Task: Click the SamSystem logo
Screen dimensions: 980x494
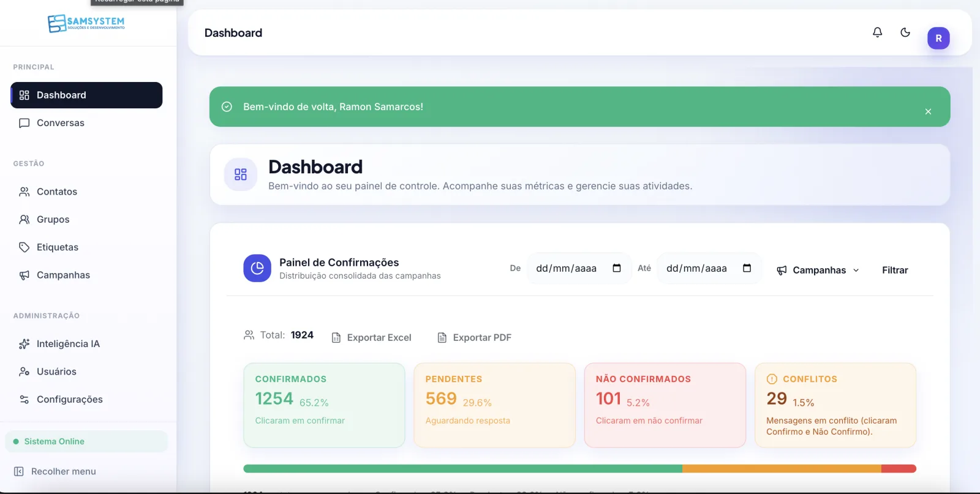Action: tap(86, 23)
